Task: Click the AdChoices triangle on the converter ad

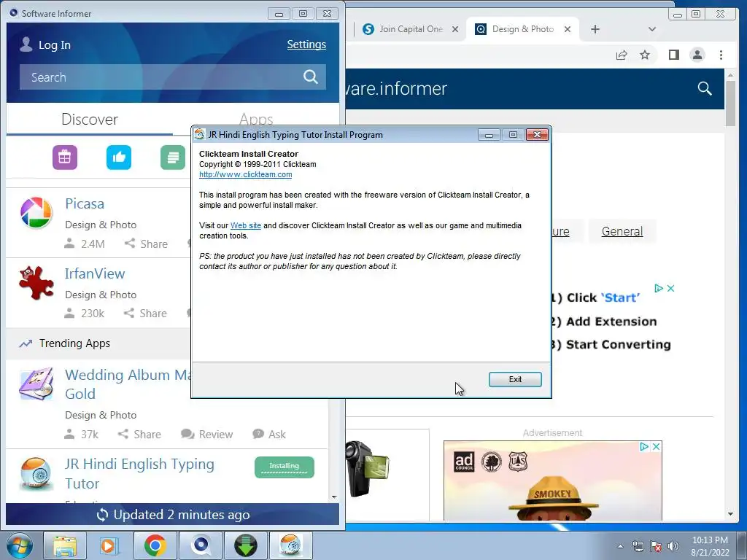Action: click(x=659, y=288)
